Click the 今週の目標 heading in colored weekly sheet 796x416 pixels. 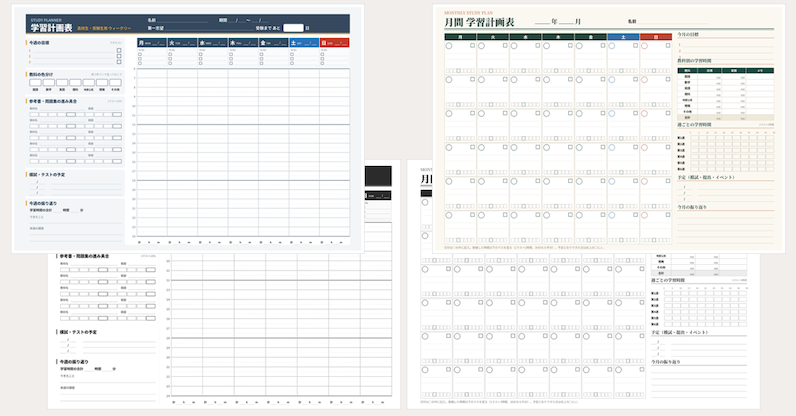click(39, 43)
